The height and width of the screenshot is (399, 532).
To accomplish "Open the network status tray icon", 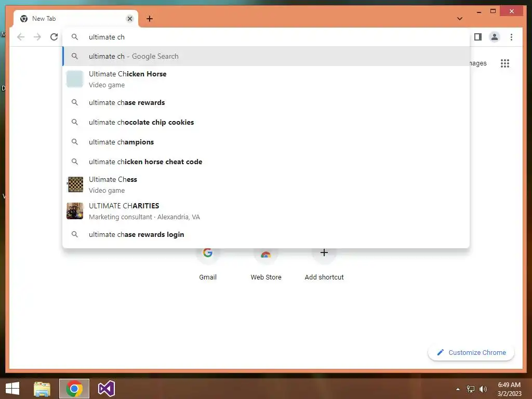I will 471,389.
